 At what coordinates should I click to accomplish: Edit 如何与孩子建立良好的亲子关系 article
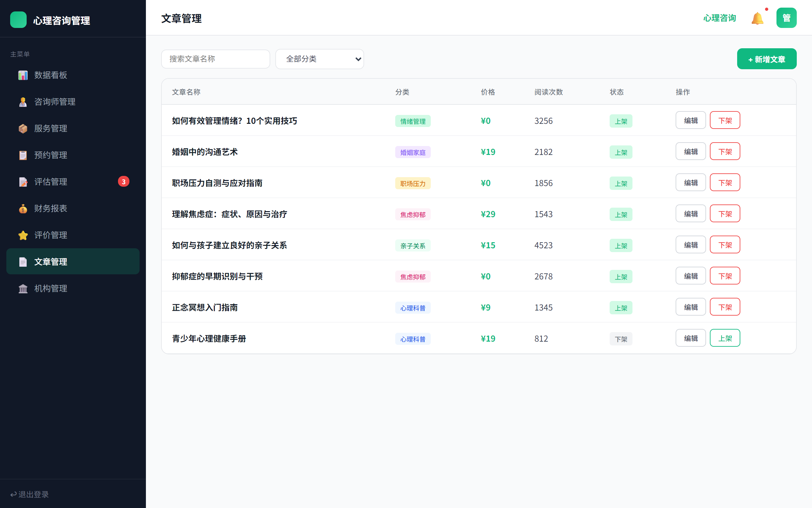[691, 245]
